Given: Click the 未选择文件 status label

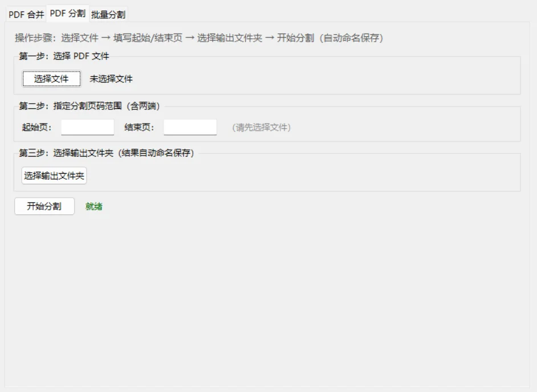Looking at the screenshot, I should (x=111, y=79).
